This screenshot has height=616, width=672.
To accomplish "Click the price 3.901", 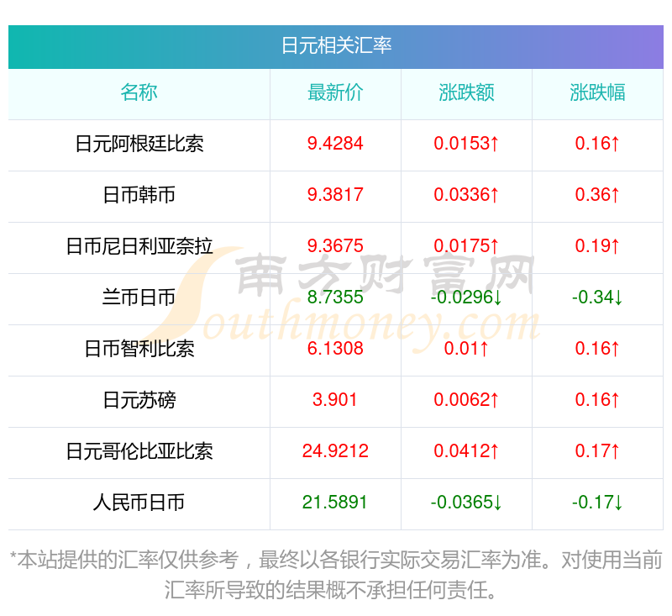I will click(x=335, y=400).
